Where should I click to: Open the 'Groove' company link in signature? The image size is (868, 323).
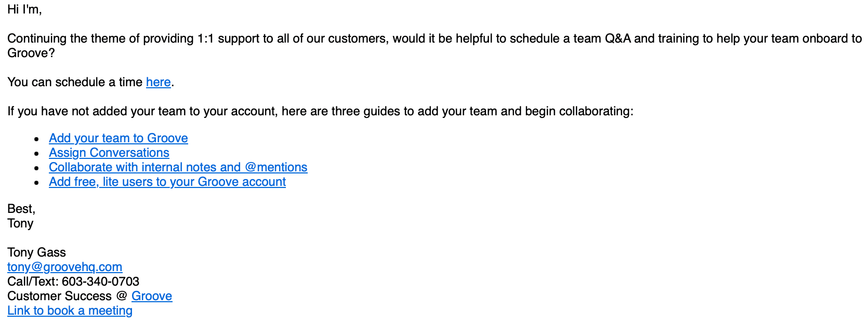point(151,296)
